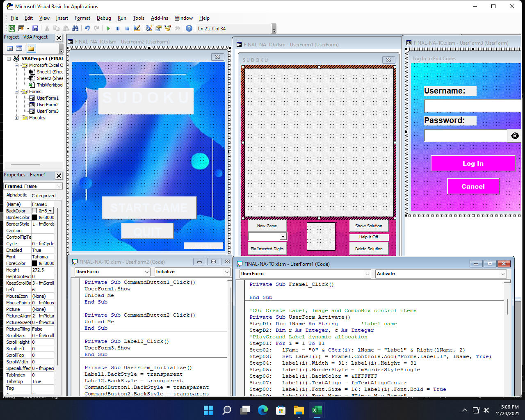Click the Break (pause) toolbar icon
The width and height of the screenshot is (525, 420).
point(118,28)
